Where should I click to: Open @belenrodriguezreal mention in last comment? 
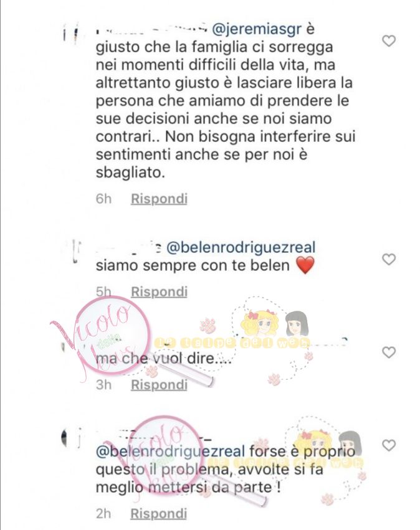(171, 452)
